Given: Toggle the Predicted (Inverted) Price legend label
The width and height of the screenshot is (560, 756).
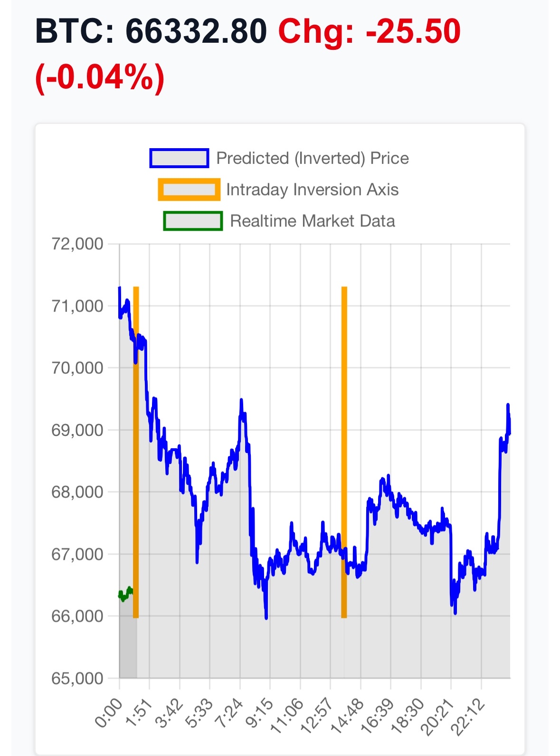Looking at the screenshot, I should coord(312,158).
